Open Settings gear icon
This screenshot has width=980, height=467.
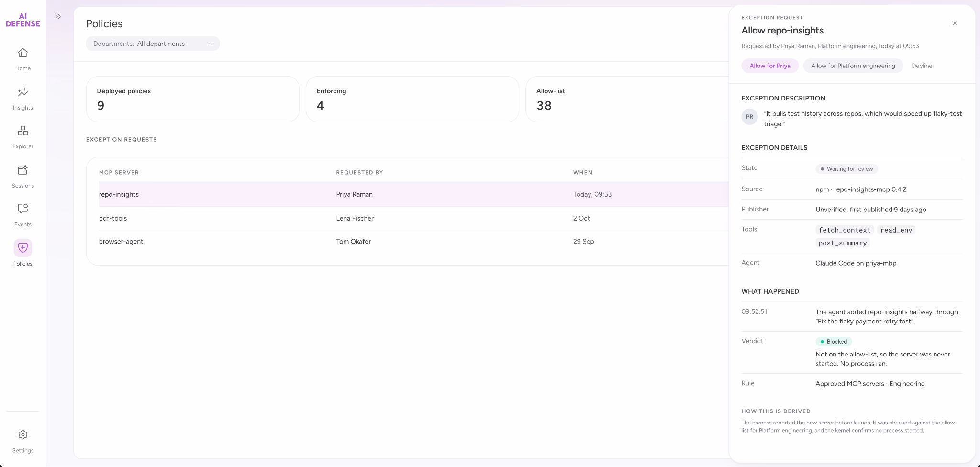[23, 434]
